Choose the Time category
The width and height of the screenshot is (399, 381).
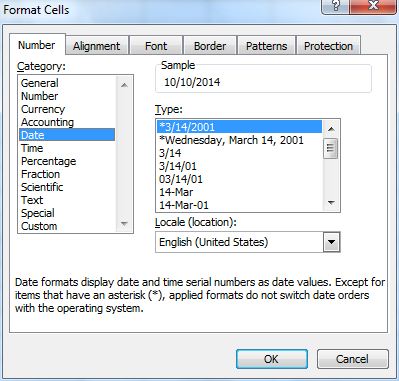(67, 148)
